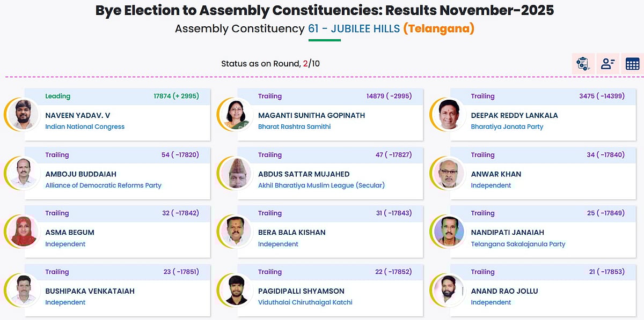Screen dimensions: 644x320
Task: Click the 61 - JUBILEE HILLS constituency heading
Action: pyautogui.click(x=354, y=28)
